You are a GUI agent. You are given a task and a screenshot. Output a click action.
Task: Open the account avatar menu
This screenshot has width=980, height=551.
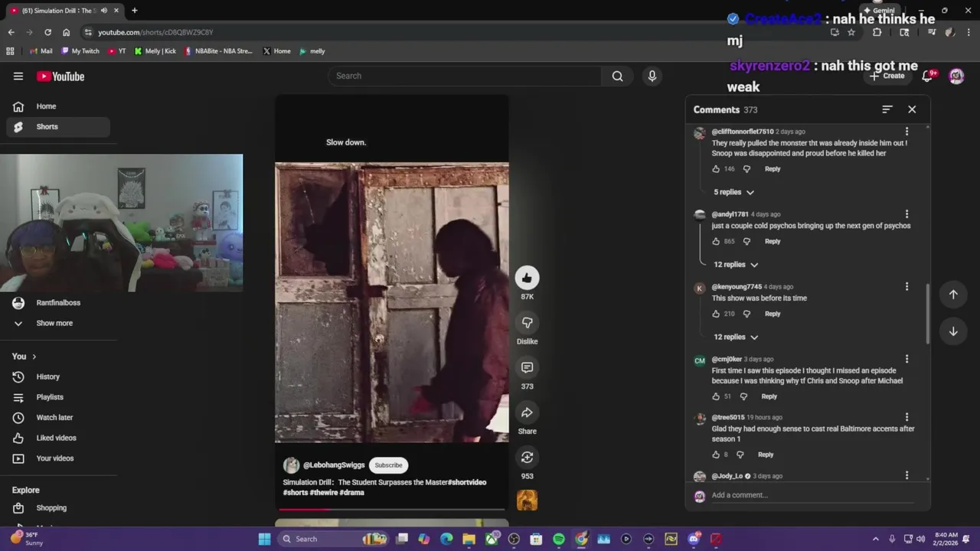(x=956, y=76)
